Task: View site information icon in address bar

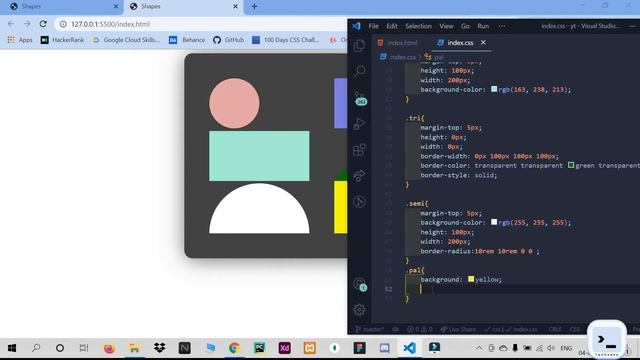Action: tap(63, 24)
